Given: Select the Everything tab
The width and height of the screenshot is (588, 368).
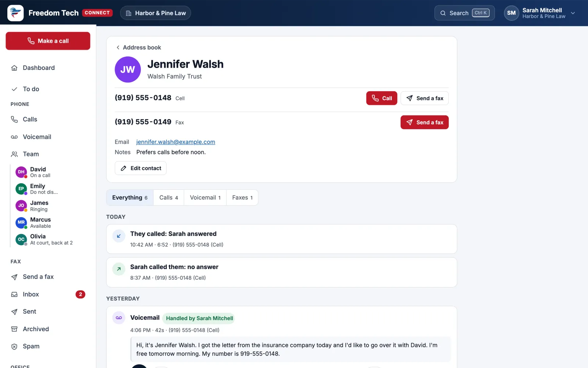Looking at the screenshot, I should tap(130, 198).
